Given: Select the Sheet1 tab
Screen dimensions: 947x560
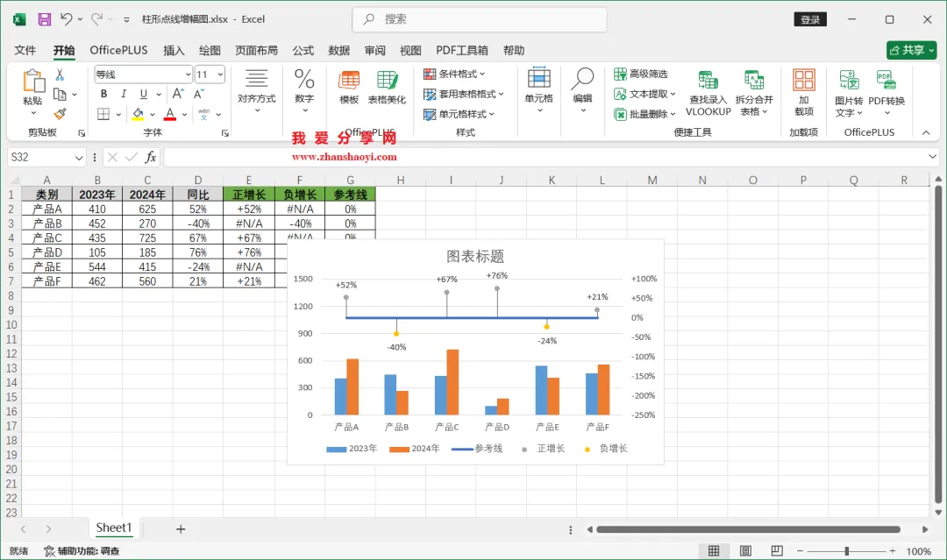Looking at the screenshot, I should point(113,528).
